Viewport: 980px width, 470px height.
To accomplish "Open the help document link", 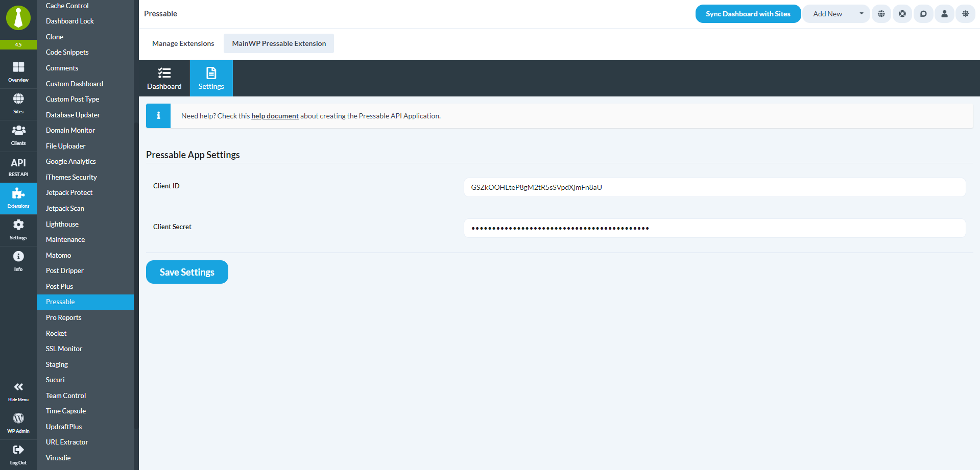I will click(x=275, y=116).
